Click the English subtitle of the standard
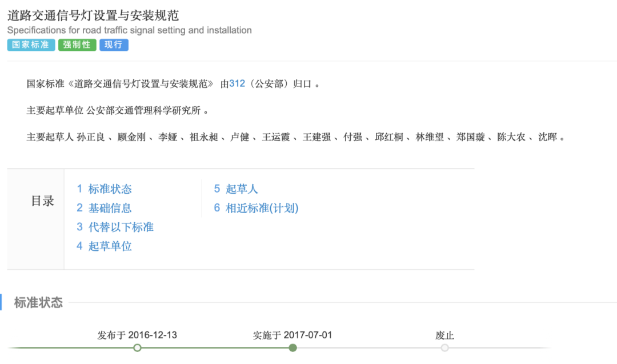 [129, 30]
